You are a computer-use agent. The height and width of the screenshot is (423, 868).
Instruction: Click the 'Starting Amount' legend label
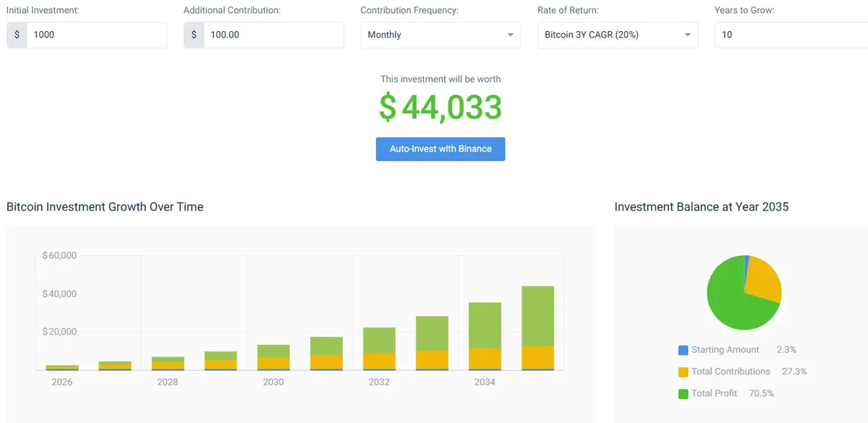(x=726, y=350)
